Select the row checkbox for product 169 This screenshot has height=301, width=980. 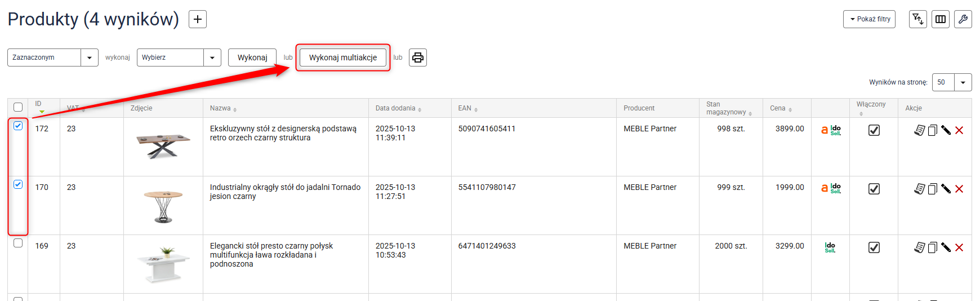18,243
